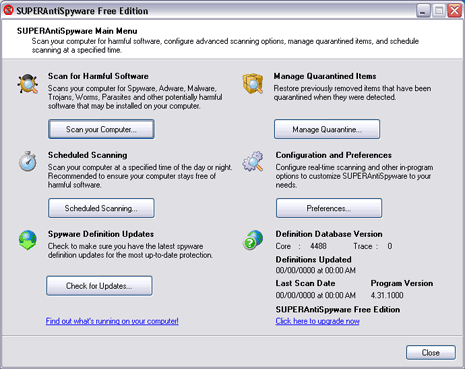Check for Updates now

pyautogui.click(x=99, y=286)
